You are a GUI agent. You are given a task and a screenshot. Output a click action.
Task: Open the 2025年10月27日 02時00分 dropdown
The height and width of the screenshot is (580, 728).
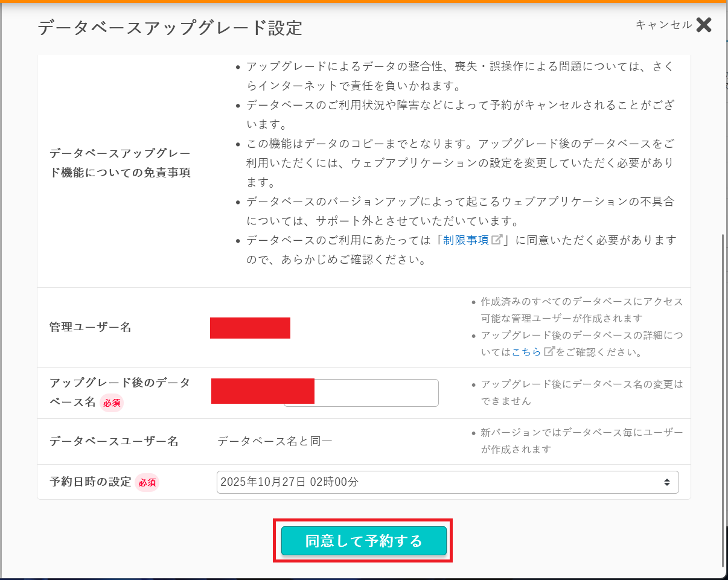pos(447,482)
